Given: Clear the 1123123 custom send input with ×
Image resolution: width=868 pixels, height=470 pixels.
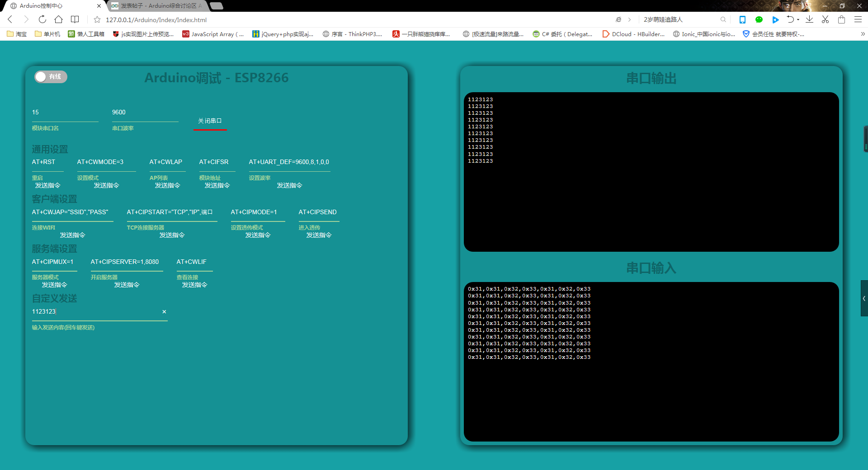Looking at the screenshot, I should pyautogui.click(x=164, y=311).
